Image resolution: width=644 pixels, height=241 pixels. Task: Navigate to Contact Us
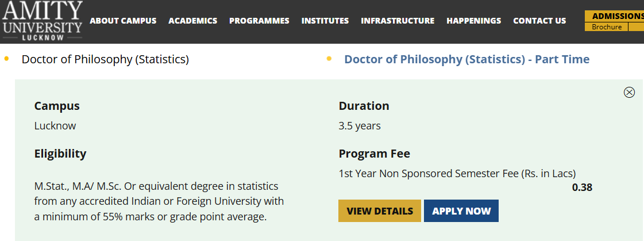pyautogui.click(x=539, y=21)
